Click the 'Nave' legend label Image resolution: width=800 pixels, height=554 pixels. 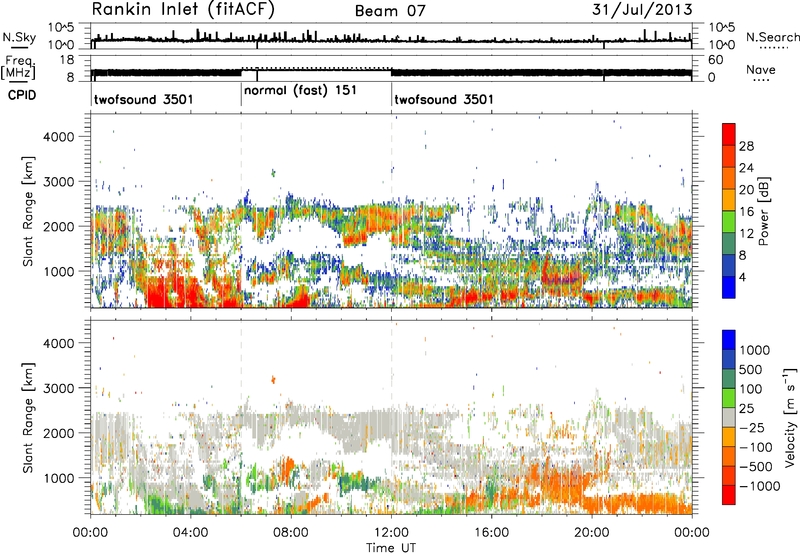tap(760, 69)
